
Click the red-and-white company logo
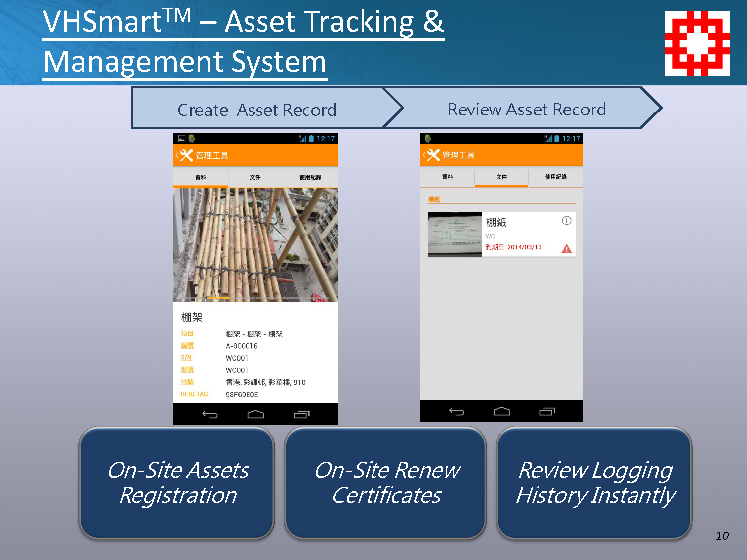point(697,43)
